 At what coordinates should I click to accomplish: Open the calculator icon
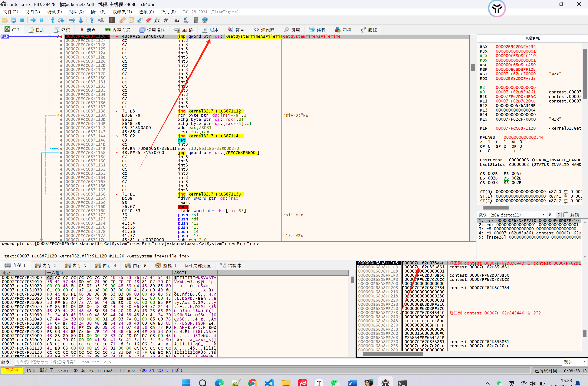(196, 20)
